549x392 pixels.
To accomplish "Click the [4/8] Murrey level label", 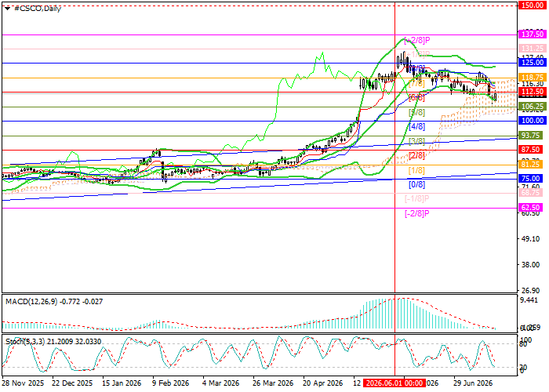I will [x=416, y=127].
